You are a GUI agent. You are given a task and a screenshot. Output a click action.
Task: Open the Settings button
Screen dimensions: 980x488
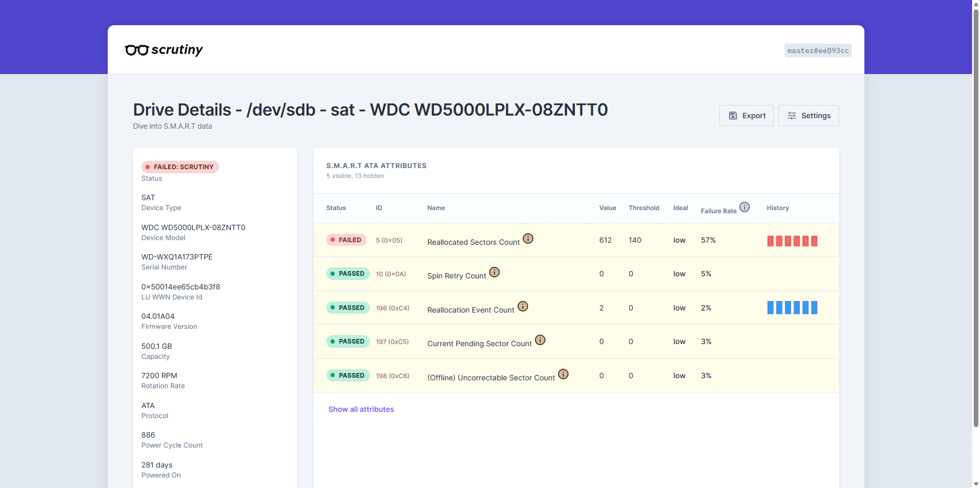[x=808, y=116]
